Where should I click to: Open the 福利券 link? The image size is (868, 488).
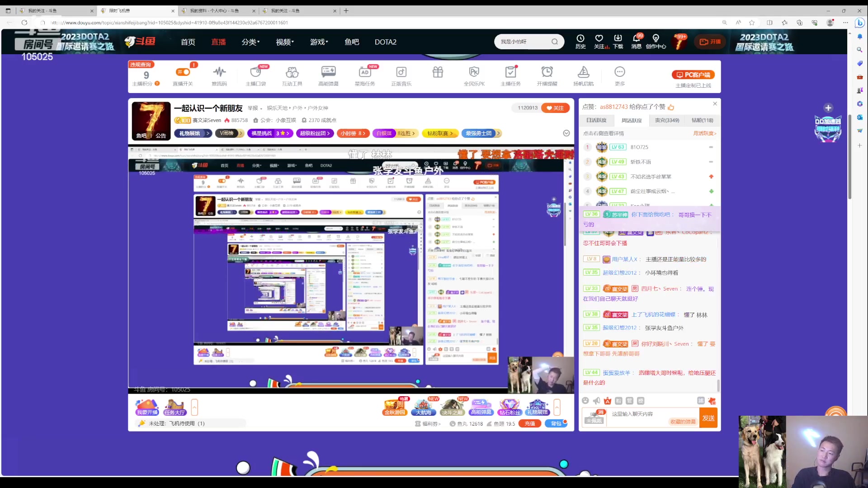point(428,424)
